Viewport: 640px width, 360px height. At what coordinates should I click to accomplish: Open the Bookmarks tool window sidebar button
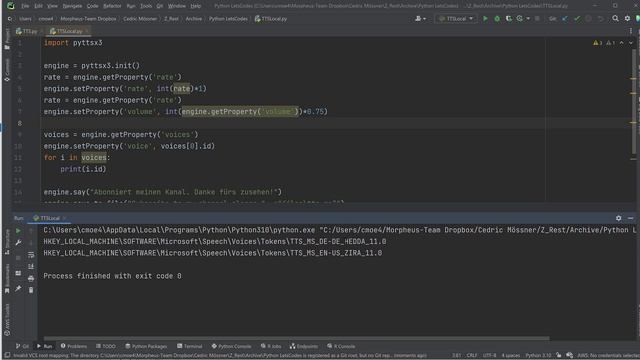pos(7,279)
